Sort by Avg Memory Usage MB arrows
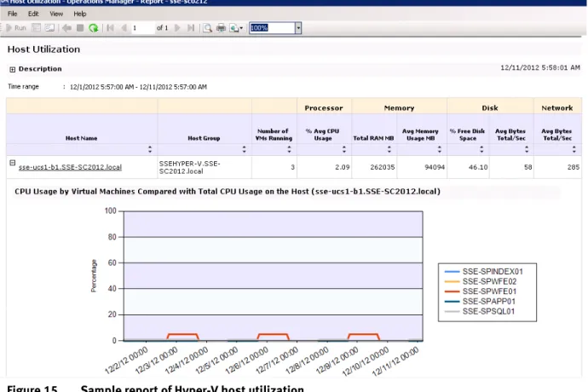This screenshot has width=588, height=392. [439, 149]
